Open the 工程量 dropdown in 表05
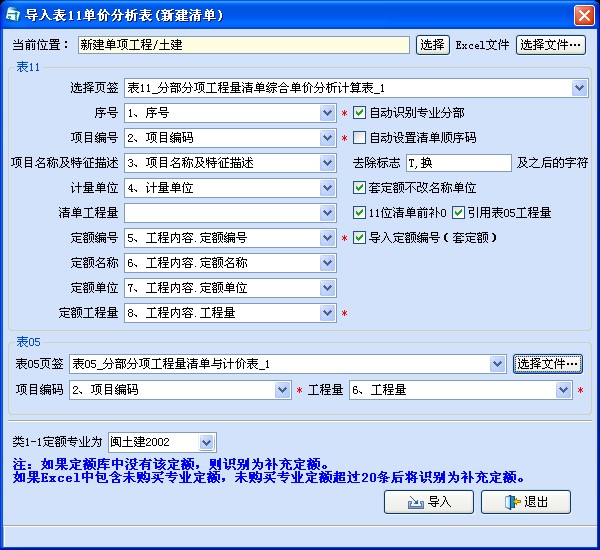 pos(563,390)
